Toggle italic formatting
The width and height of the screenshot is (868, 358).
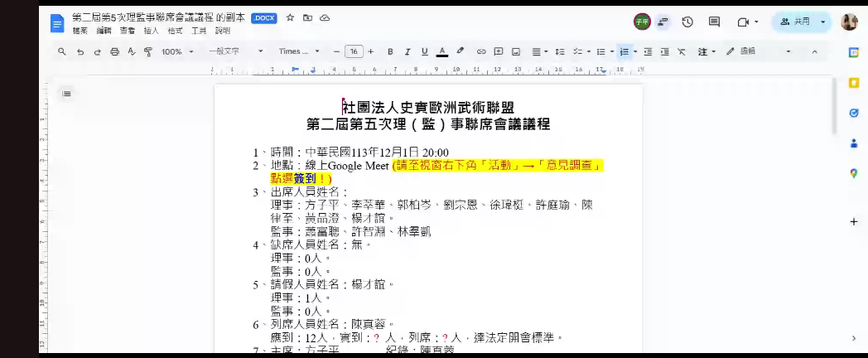click(x=407, y=51)
